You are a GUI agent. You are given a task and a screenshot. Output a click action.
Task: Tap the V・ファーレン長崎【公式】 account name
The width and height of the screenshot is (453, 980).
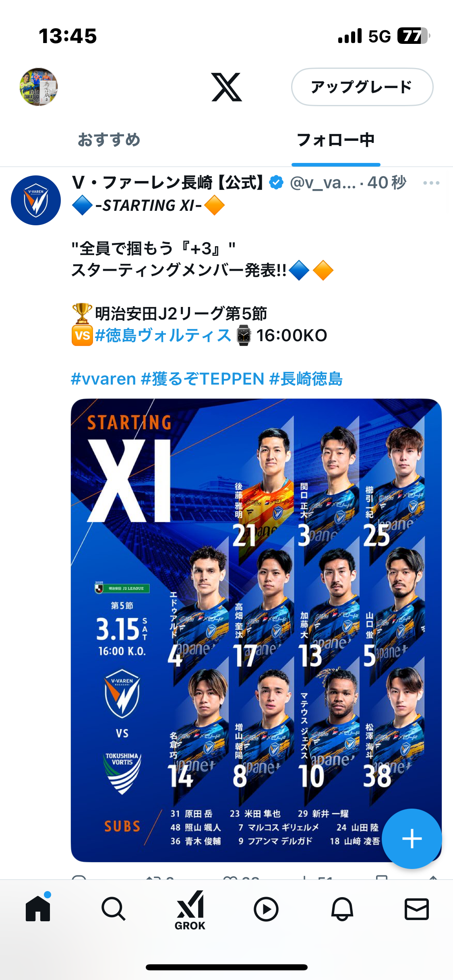pos(168,183)
